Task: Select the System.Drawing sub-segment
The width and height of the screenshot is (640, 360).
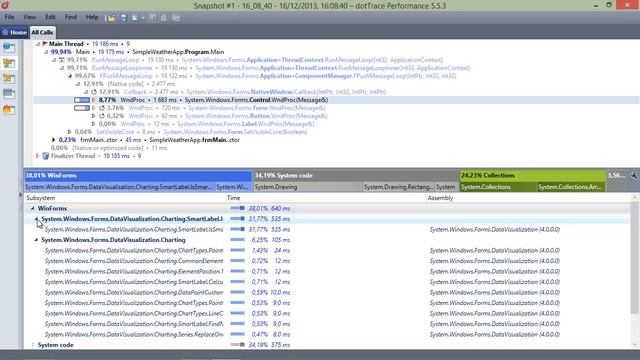Action: click(308, 187)
